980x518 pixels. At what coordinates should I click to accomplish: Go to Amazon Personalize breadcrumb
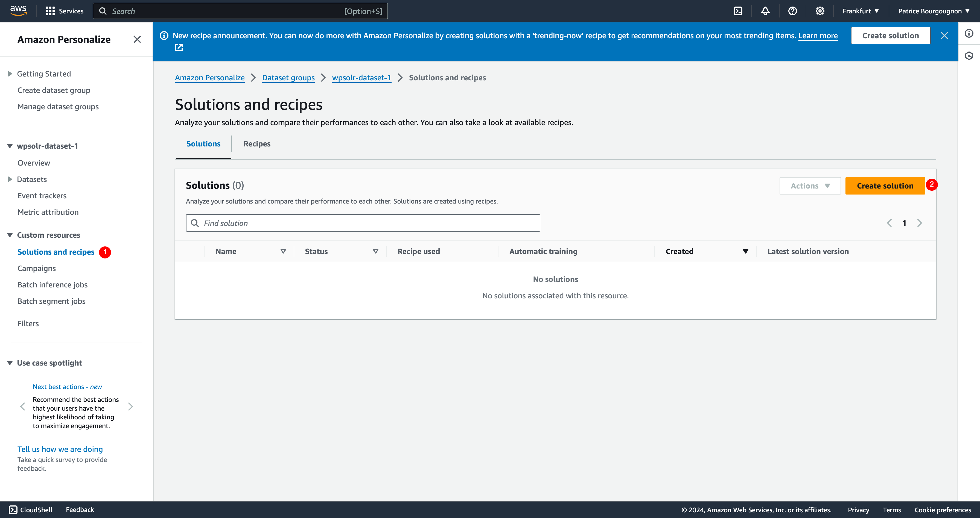coord(210,78)
